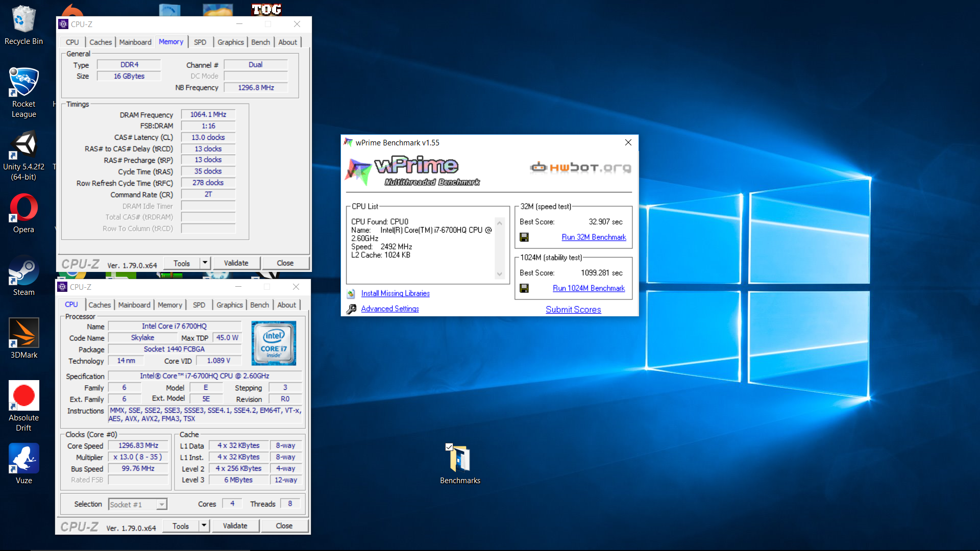Click the Intel Core i7 badge in CPU-Z

click(274, 343)
